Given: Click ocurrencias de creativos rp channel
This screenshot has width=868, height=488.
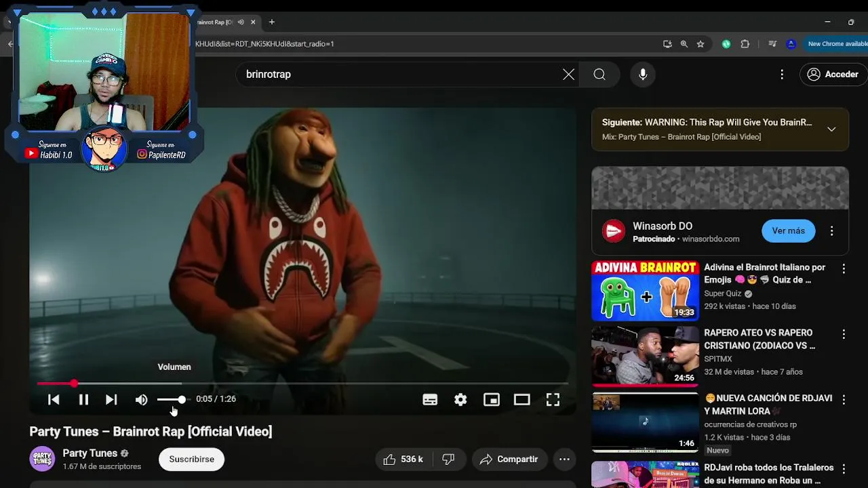Looking at the screenshot, I should point(750,425).
